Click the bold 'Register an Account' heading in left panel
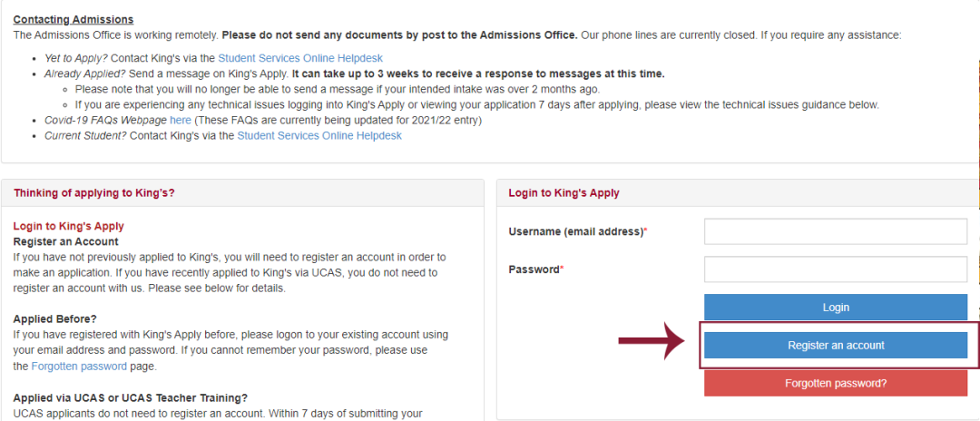980x421 pixels. coord(65,241)
